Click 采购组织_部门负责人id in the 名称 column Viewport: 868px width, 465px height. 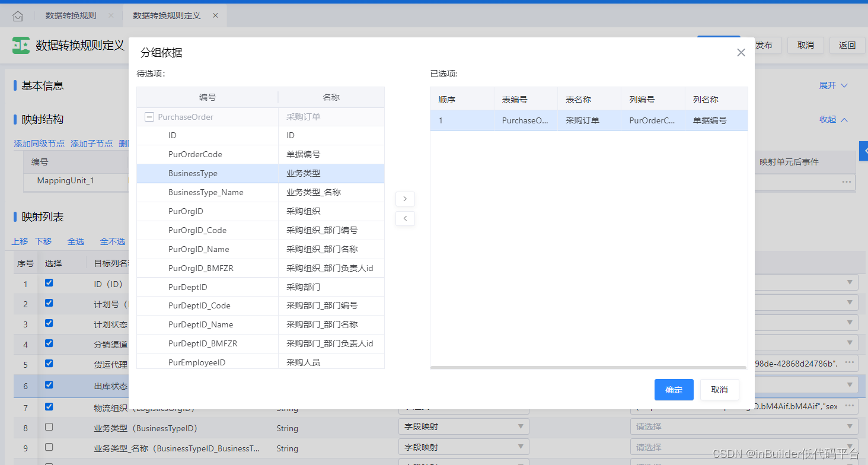(x=330, y=268)
